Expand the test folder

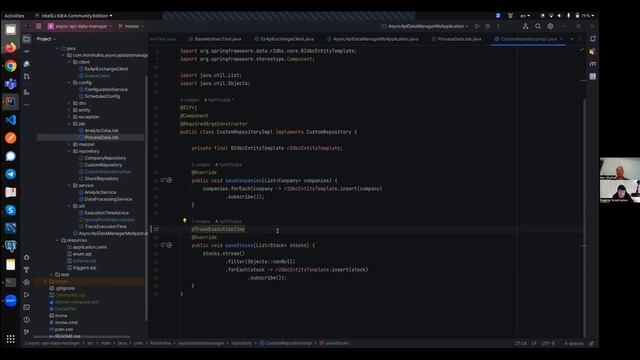tap(52, 275)
